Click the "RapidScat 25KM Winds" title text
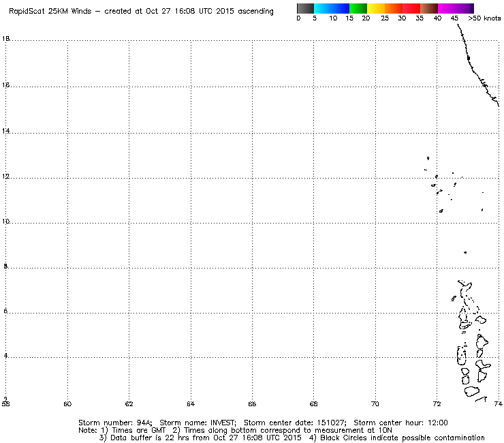The height and width of the screenshot is (443, 504). [x=50, y=12]
